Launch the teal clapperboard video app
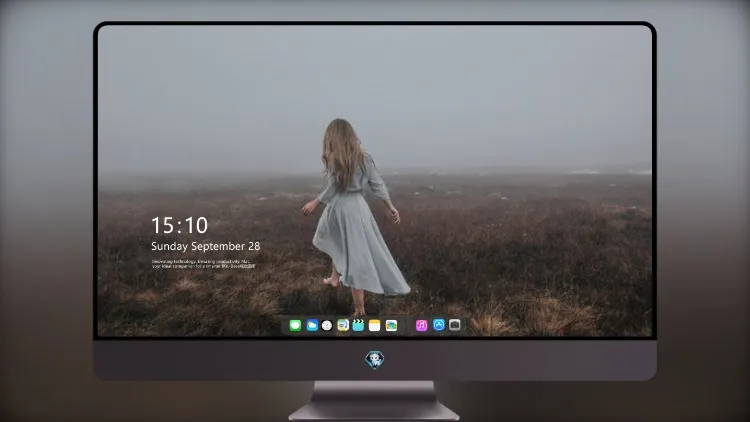Screen dimensions: 750x422 click(358, 325)
